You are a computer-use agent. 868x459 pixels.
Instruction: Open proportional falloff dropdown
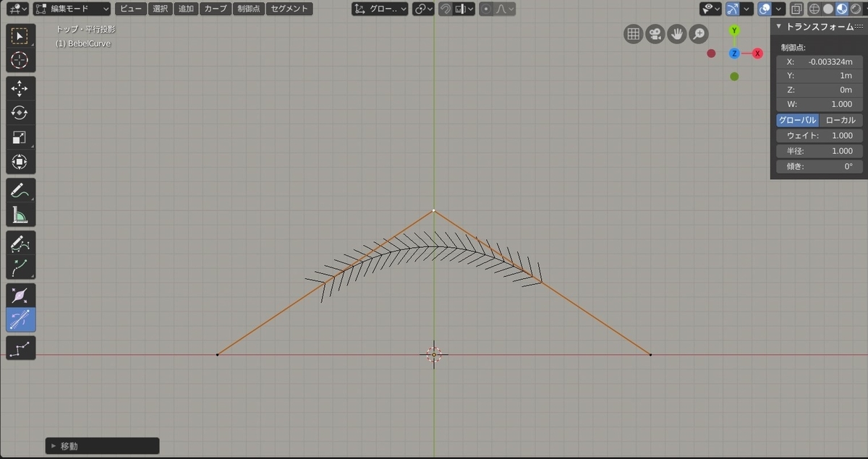pyautogui.click(x=504, y=9)
